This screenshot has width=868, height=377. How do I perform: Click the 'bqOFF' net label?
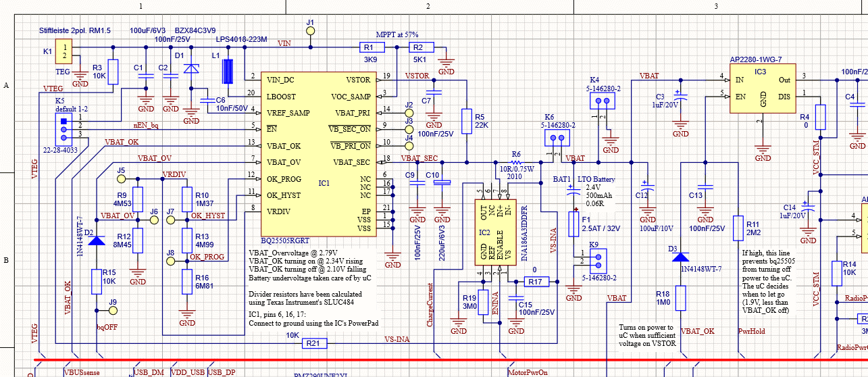pos(107,327)
